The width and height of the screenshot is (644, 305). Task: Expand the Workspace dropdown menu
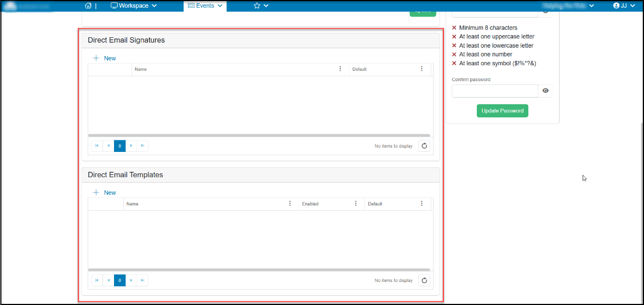tap(134, 5)
